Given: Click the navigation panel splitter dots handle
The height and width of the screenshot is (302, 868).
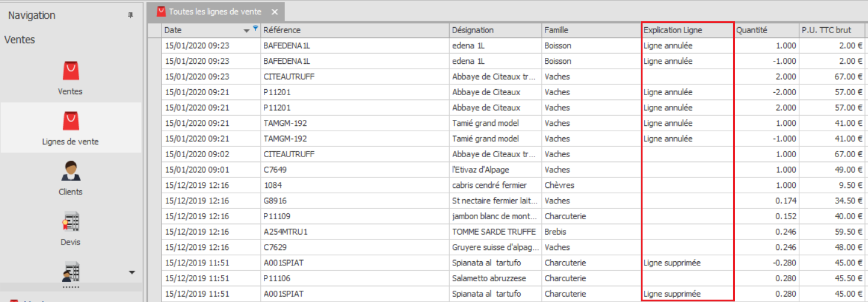Looking at the screenshot, I should click(71, 287).
